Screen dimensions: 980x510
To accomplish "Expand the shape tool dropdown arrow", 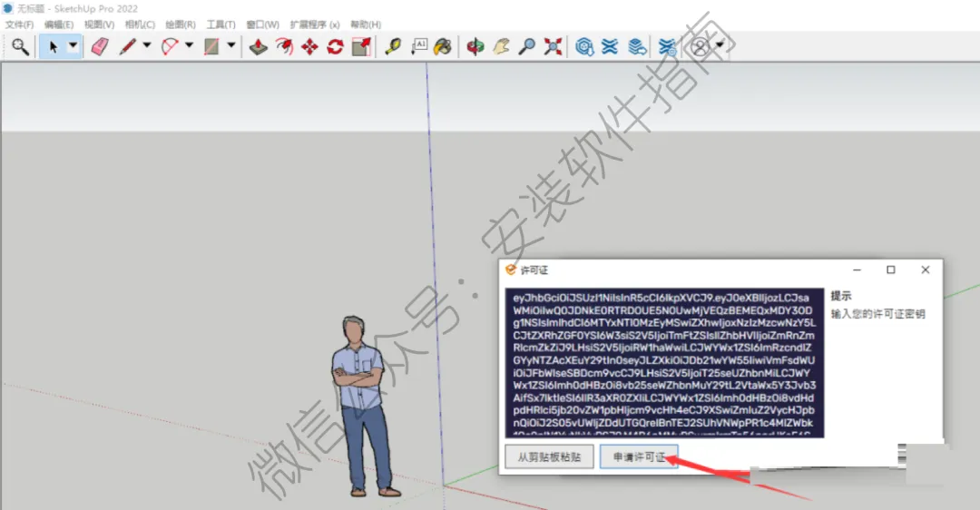I will pos(231,45).
